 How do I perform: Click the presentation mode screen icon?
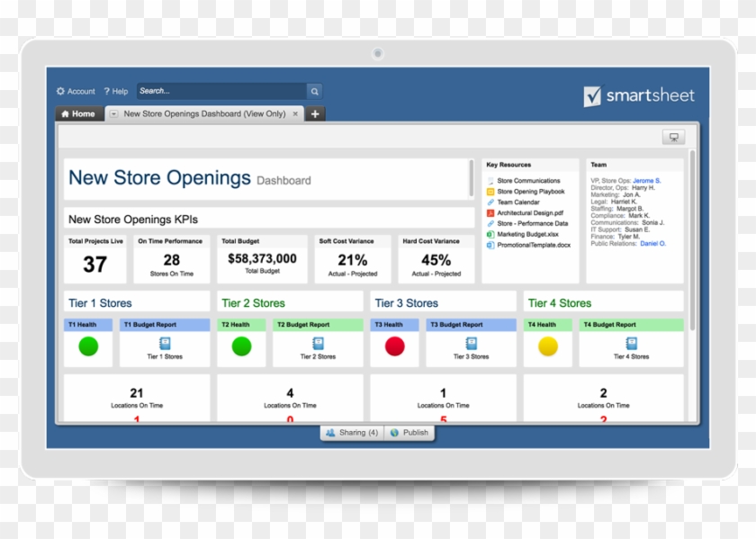point(673,137)
